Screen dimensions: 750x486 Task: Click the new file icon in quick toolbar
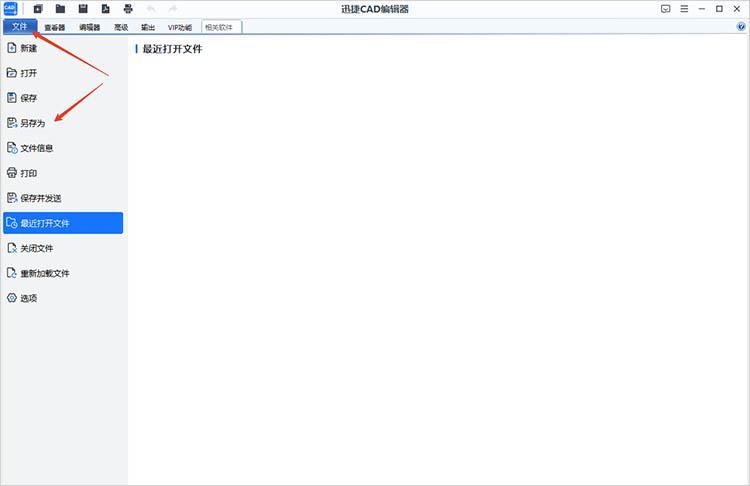(x=38, y=9)
